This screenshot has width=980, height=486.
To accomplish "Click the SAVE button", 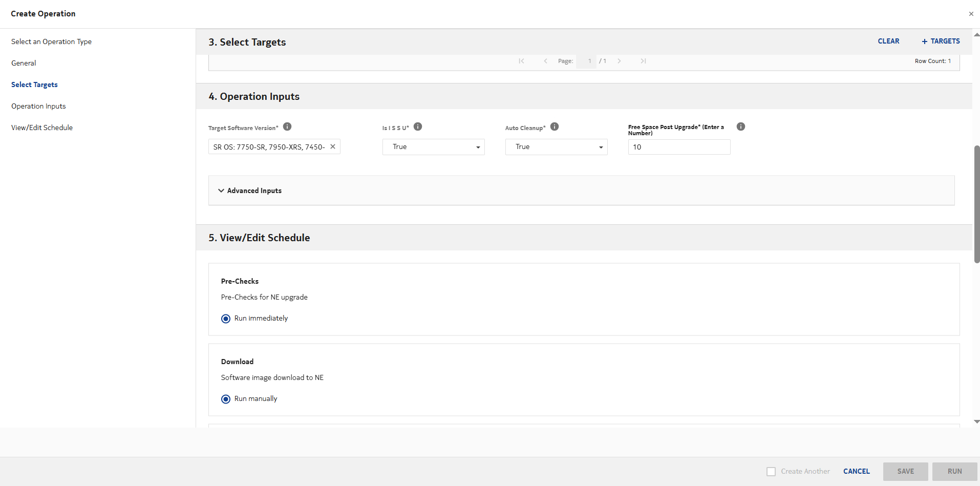I will pyautogui.click(x=905, y=471).
